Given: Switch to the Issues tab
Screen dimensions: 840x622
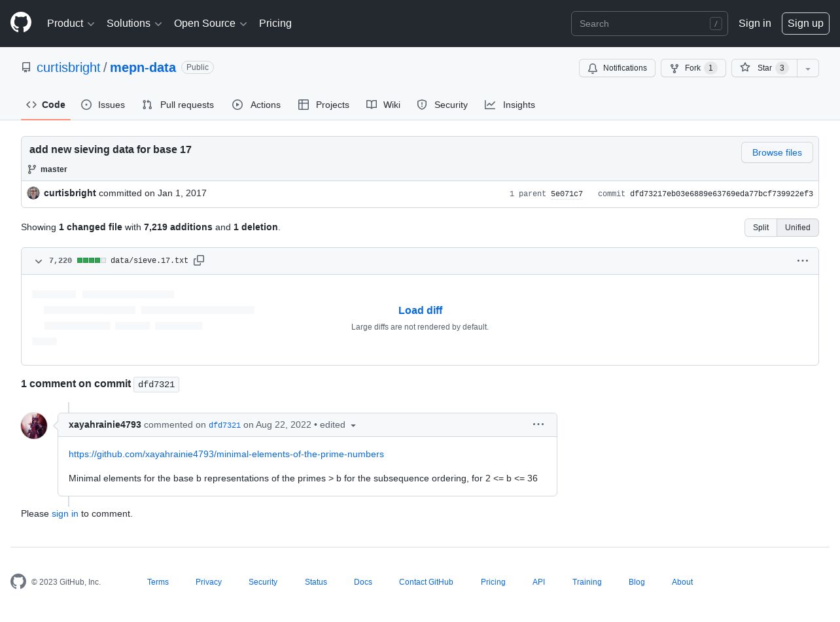Looking at the screenshot, I should 103,105.
